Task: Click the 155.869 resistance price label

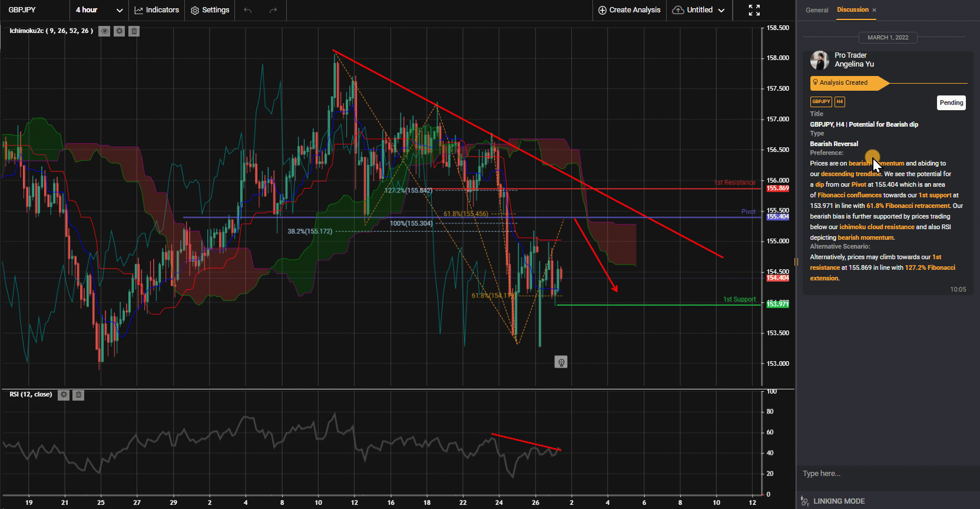Action: (777, 189)
